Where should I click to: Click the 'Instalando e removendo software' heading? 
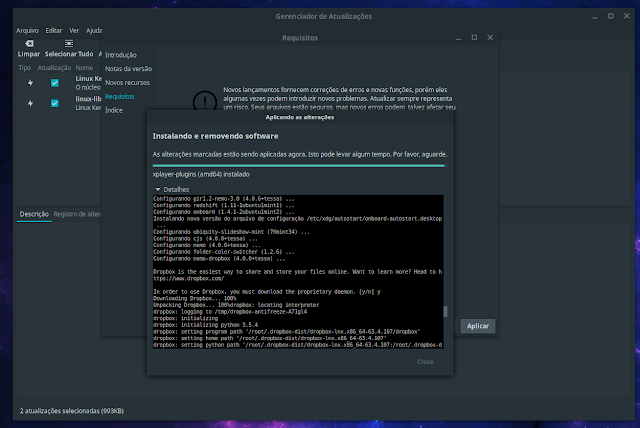(216, 136)
